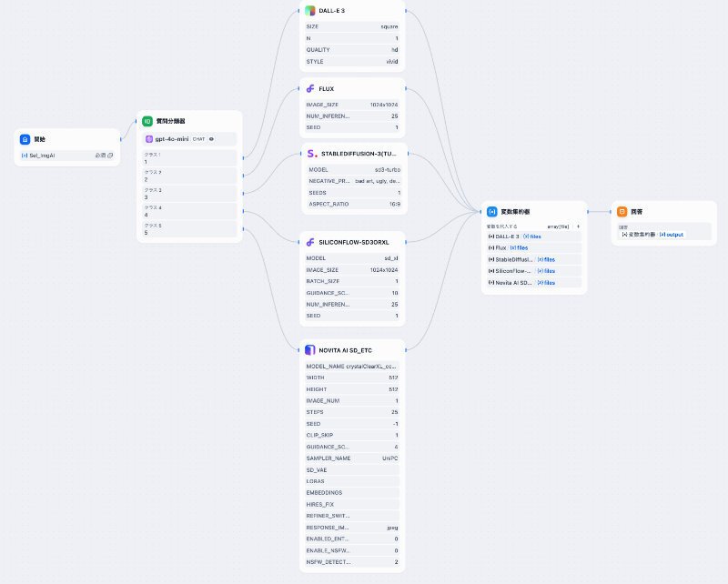Select class 2 in the classifier
Screen dimensions: 728x584
pos(189,176)
